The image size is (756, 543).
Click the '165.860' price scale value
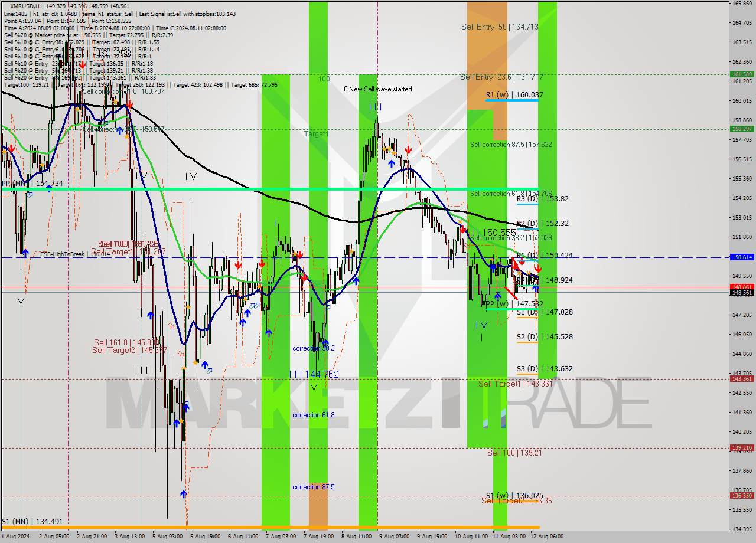(x=742, y=4)
